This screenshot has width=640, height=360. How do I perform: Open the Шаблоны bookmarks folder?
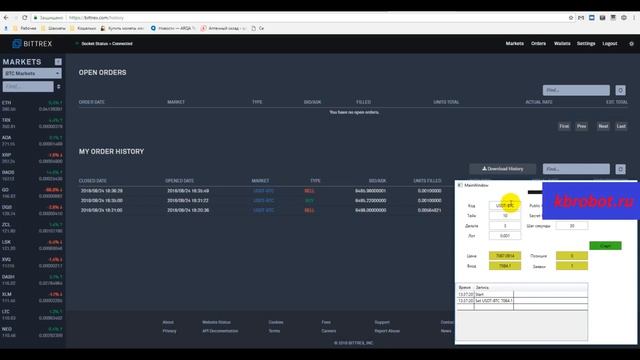click(x=53, y=28)
